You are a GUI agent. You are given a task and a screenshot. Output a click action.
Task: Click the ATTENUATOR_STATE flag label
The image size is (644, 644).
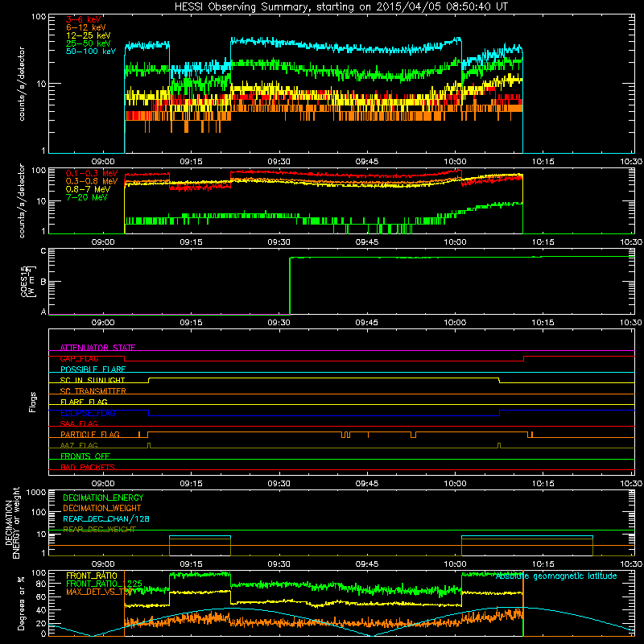tap(97, 348)
